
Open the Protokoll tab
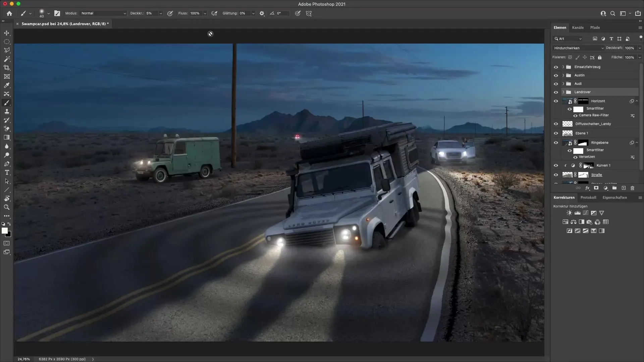[589, 197]
